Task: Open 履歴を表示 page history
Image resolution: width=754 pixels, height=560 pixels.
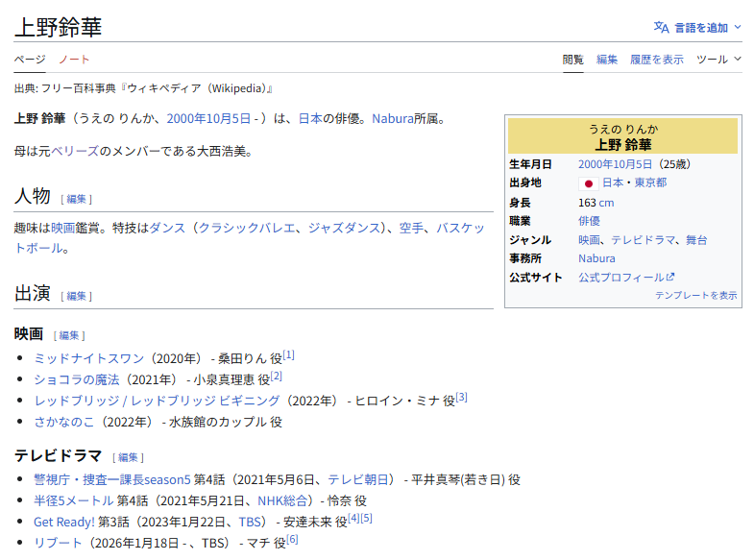Action: [657, 60]
